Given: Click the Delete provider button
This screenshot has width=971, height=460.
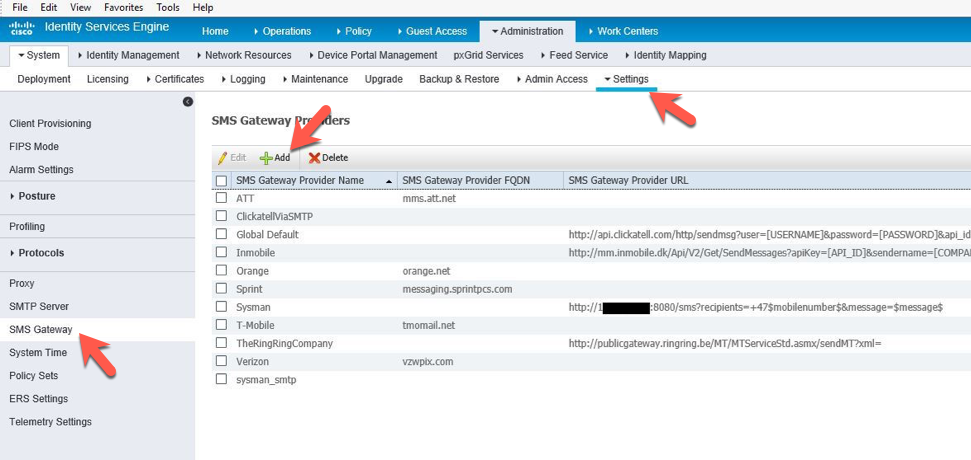Looking at the screenshot, I should click(x=328, y=158).
